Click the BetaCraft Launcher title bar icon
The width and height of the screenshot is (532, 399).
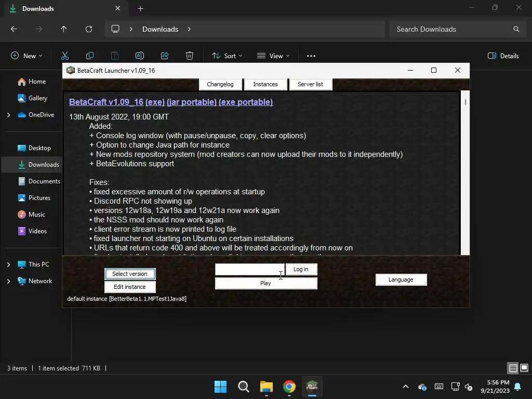coord(71,70)
